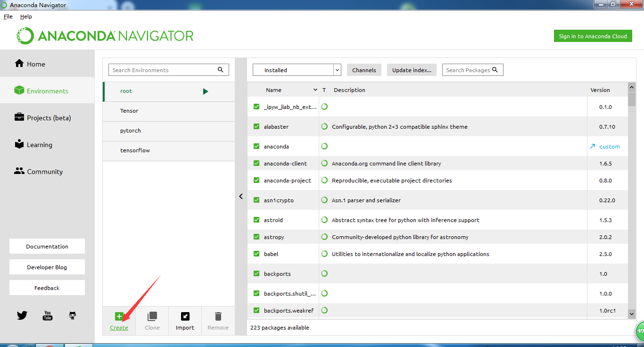Toggle the astroid package checkbox
The image size is (644, 347).
[x=256, y=220]
